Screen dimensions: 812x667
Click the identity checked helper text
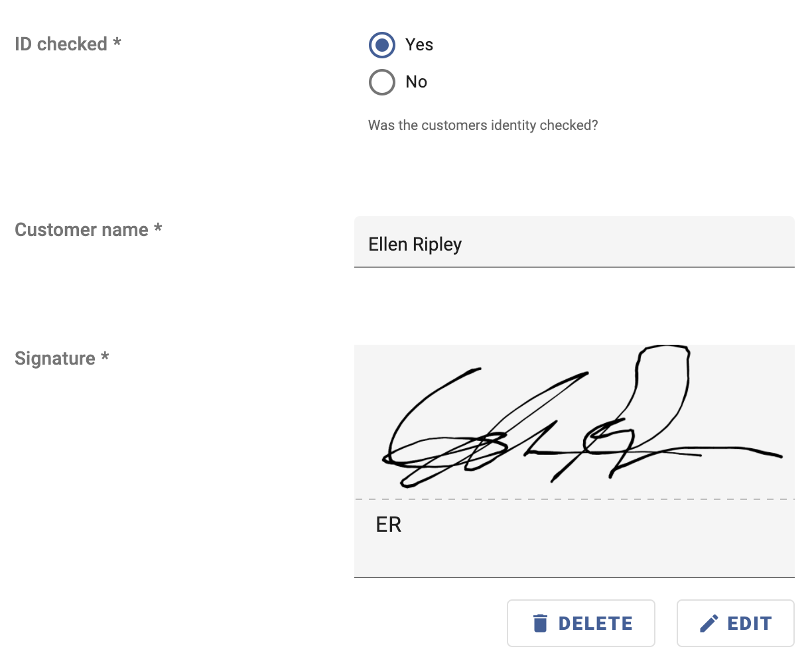pos(483,125)
